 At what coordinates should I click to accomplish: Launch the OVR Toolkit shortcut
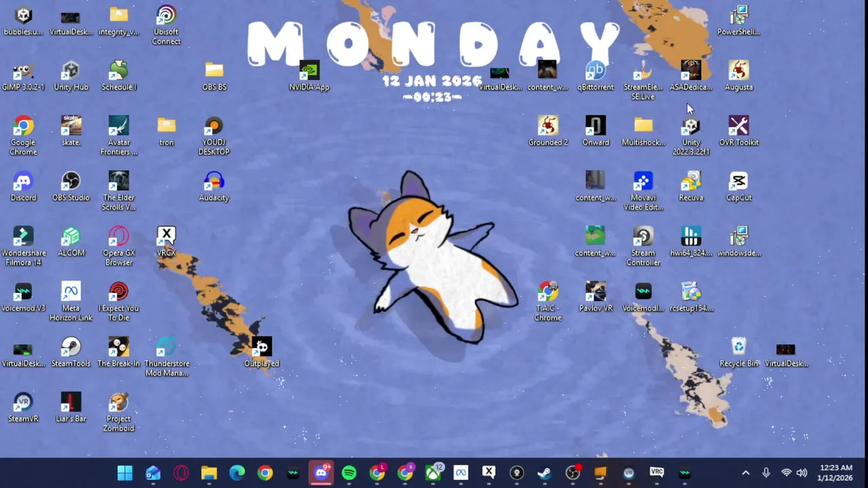tap(738, 131)
